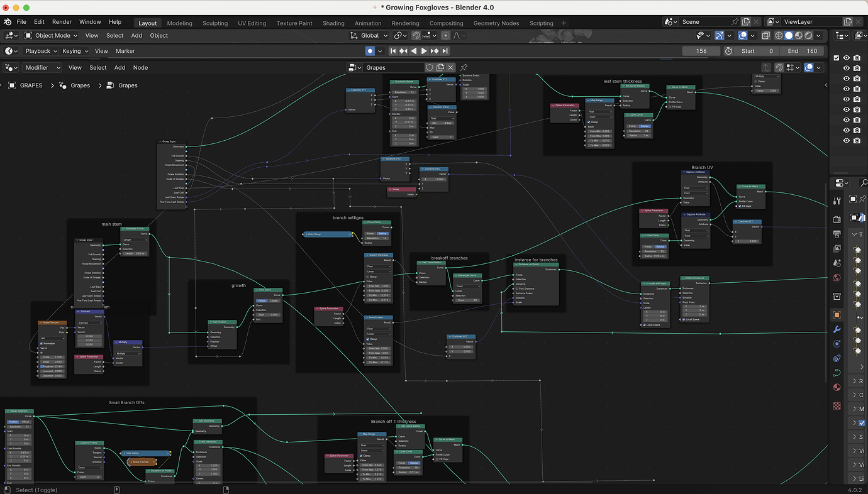
Task: Duplicate the Grapes node group
Action: pos(441,67)
